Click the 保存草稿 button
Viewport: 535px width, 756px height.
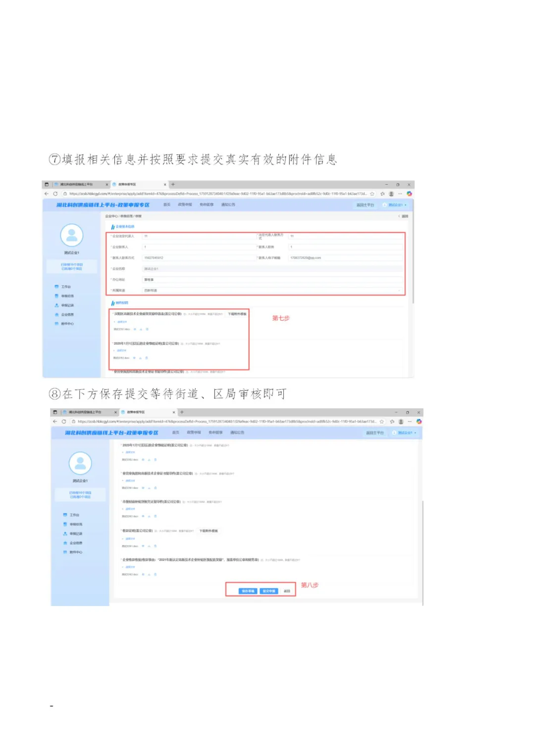pos(248,591)
